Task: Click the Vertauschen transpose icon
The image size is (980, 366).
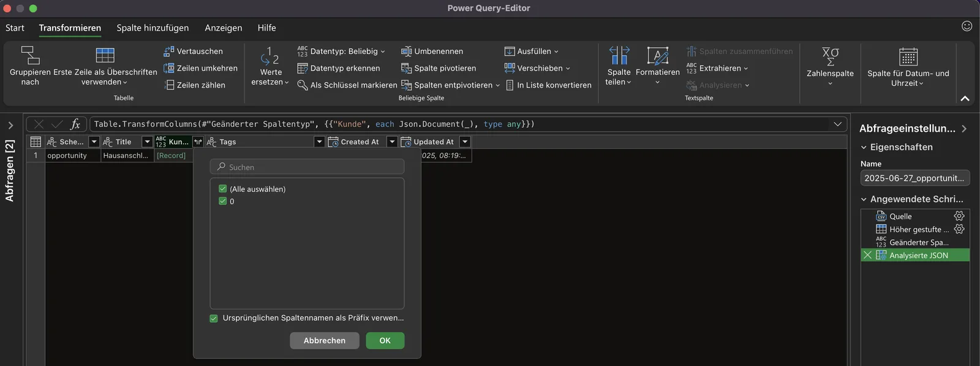Action: coord(169,51)
